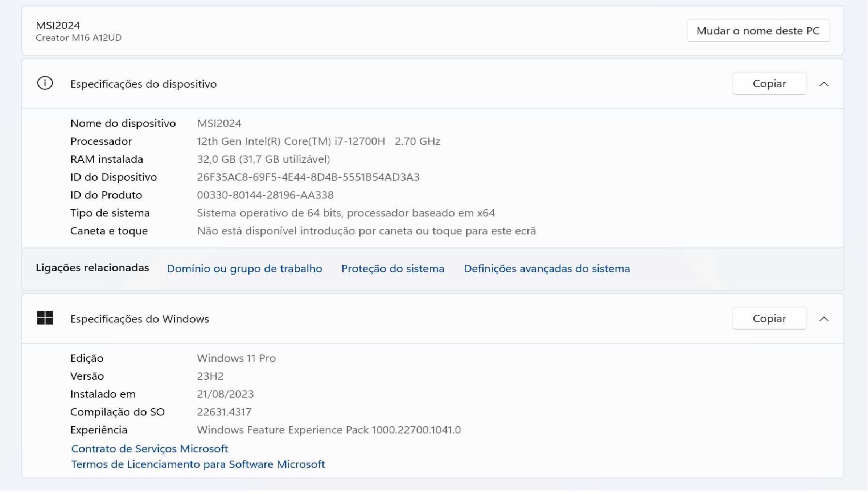Click the Experiência label
This screenshot has width=868, height=494.
point(99,430)
